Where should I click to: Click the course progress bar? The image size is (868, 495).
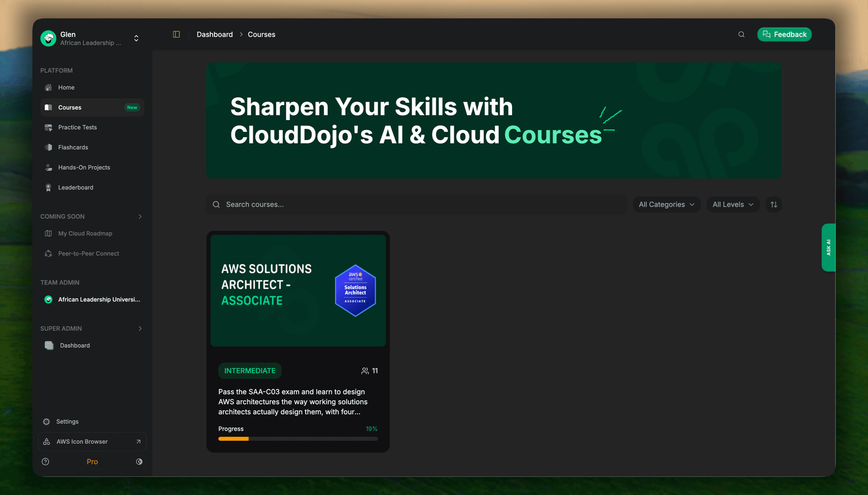pyautogui.click(x=298, y=439)
